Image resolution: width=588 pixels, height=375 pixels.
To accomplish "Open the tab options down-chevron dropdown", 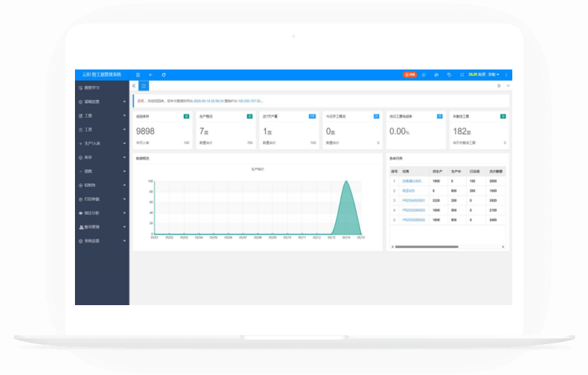I will tap(507, 86).
